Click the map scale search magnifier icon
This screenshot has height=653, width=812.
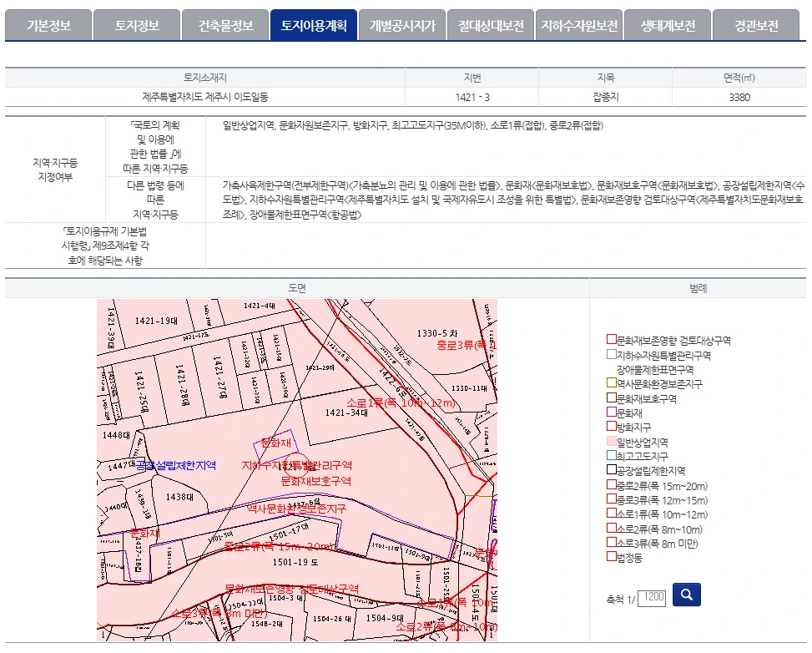click(x=686, y=595)
